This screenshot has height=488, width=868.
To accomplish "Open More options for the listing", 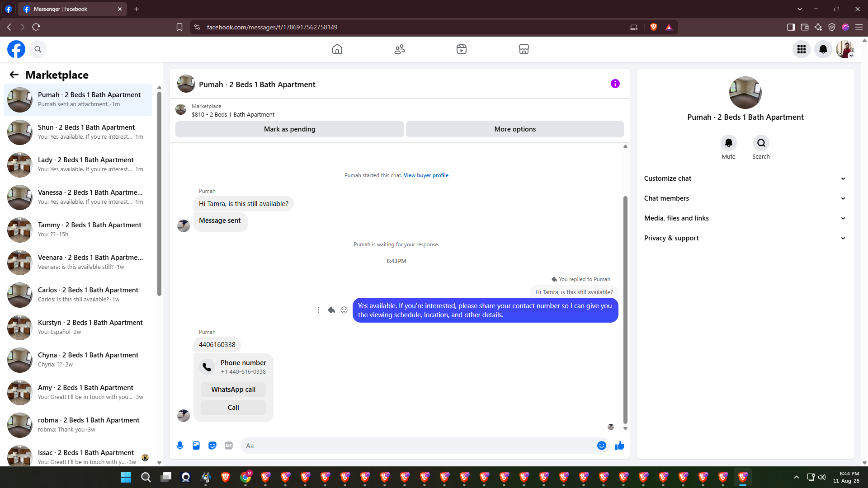I will [x=515, y=129].
